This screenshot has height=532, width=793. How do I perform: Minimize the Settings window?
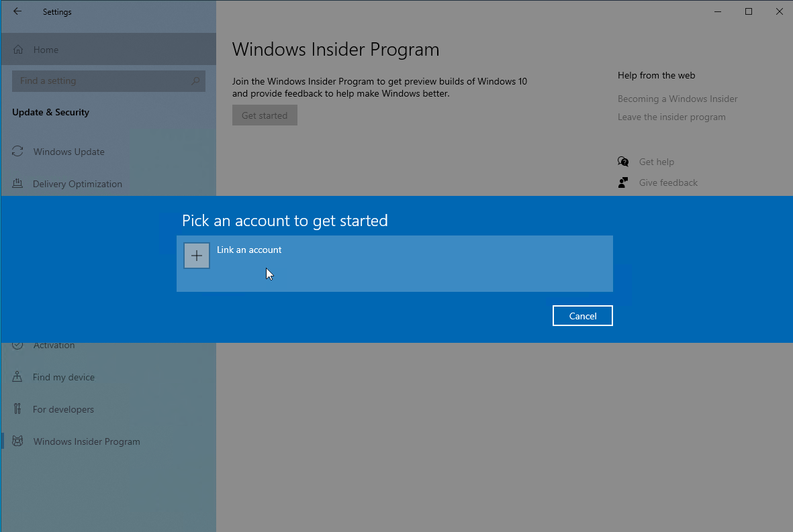(718, 11)
